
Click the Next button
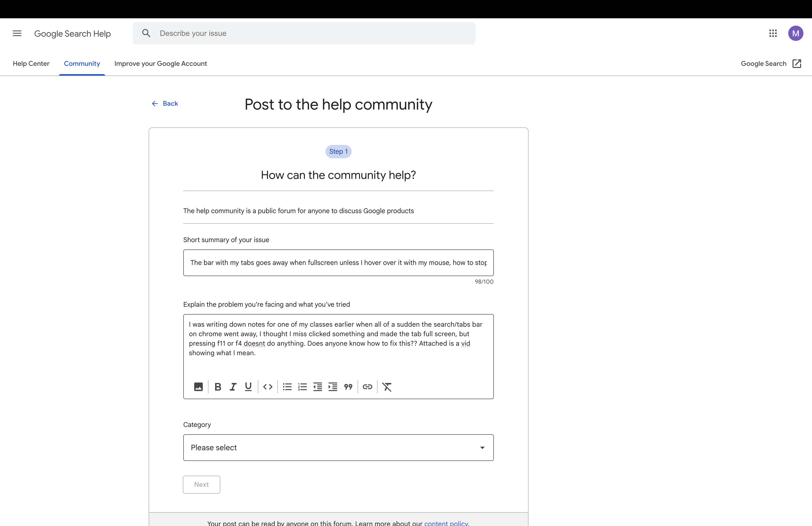(x=201, y=484)
